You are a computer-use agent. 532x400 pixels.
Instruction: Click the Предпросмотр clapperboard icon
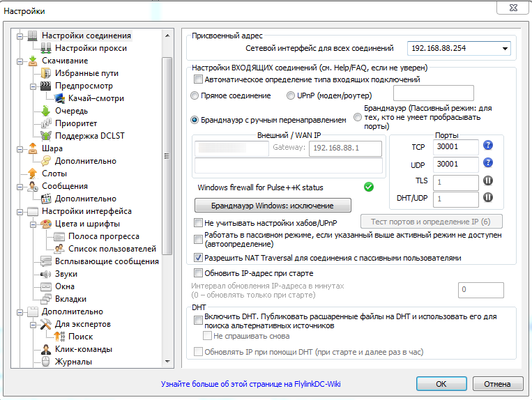click(46, 86)
